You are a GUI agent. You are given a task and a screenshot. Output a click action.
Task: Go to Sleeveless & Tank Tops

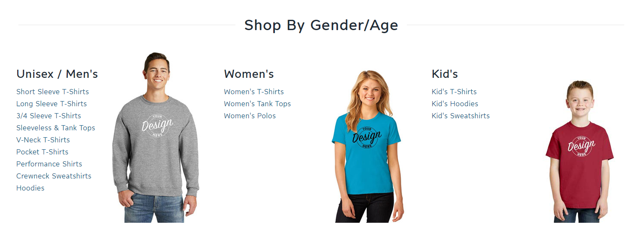56,128
